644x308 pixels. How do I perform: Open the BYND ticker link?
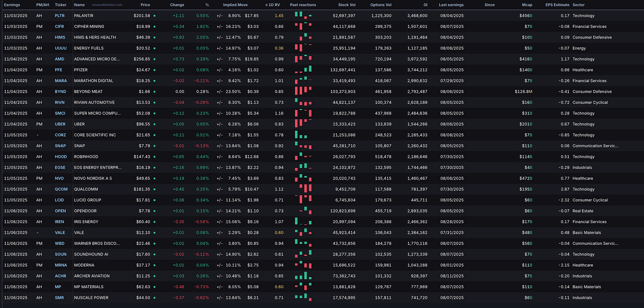[60, 91]
